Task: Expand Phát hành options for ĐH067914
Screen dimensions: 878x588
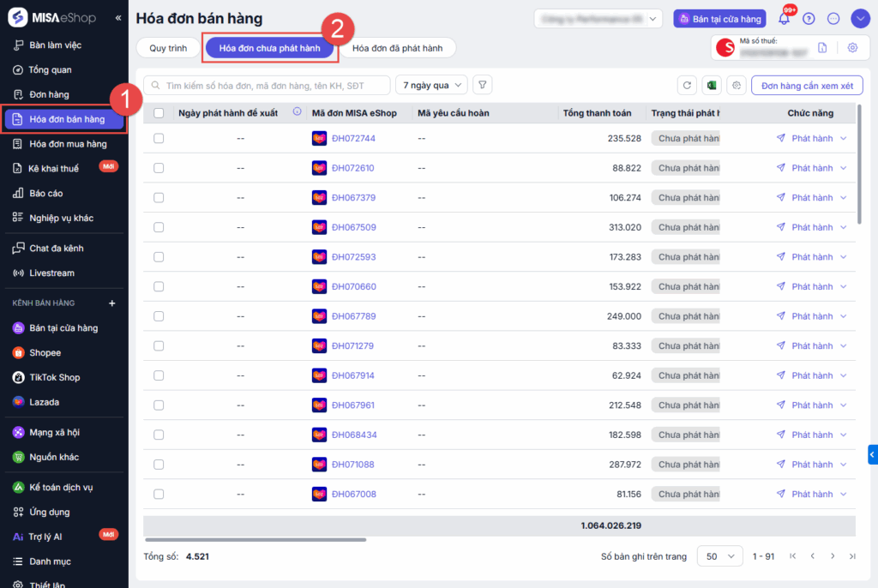Action: point(844,375)
